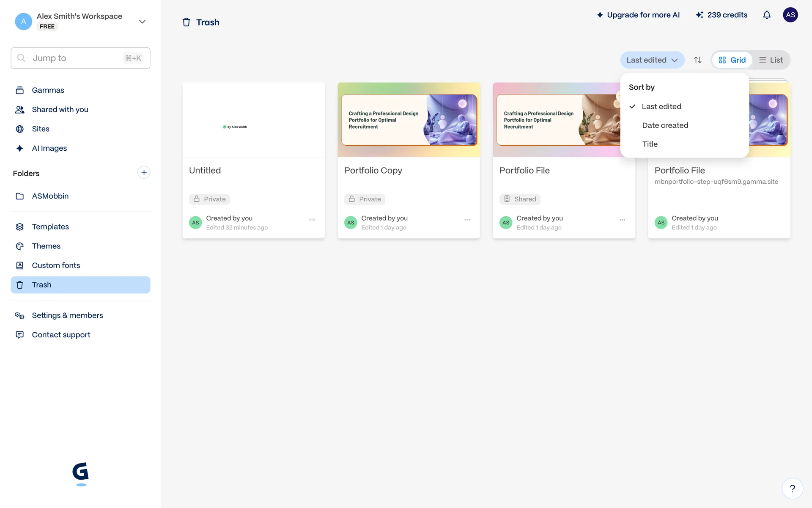Click the sort direction arrows icon
This screenshot has width=812, height=508.
point(698,60)
